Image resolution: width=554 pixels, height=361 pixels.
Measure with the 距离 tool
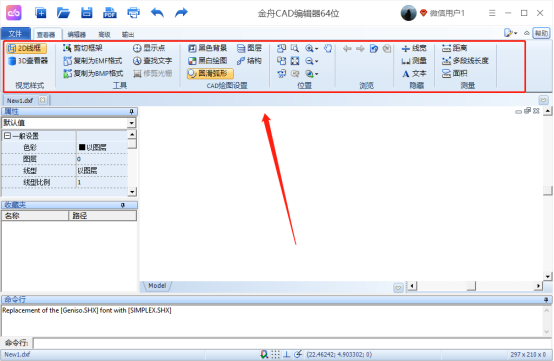[x=455, y=48]
